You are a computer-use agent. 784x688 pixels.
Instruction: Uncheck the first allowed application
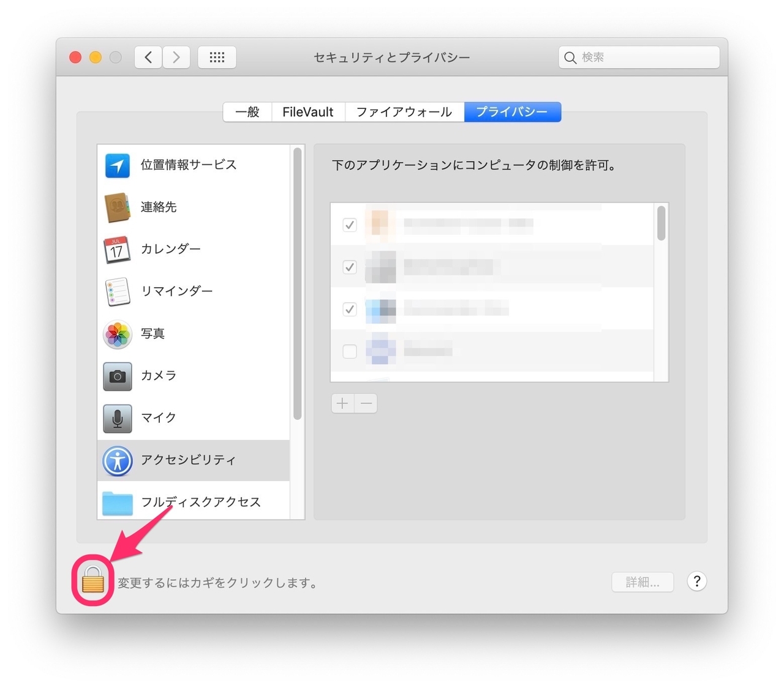click(x=350, y=225)
